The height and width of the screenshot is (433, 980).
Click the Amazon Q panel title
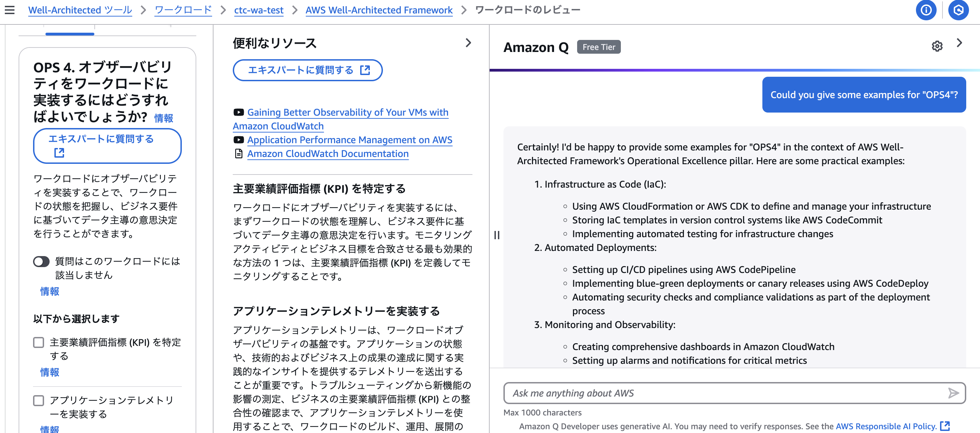pos(536,47)
